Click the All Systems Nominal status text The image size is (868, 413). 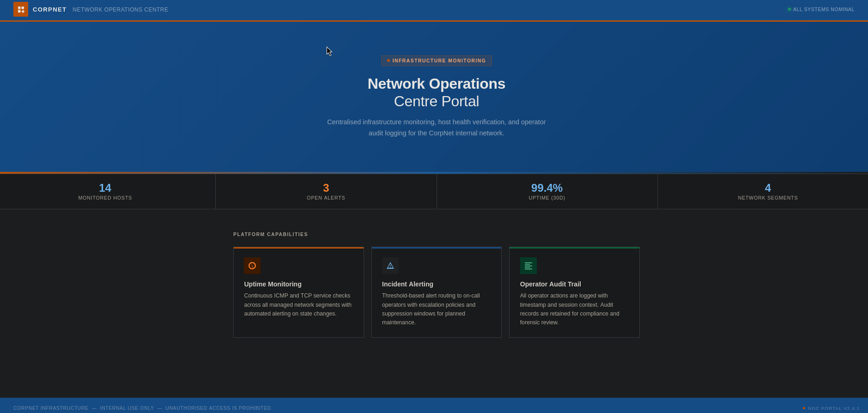pos(824,9)
